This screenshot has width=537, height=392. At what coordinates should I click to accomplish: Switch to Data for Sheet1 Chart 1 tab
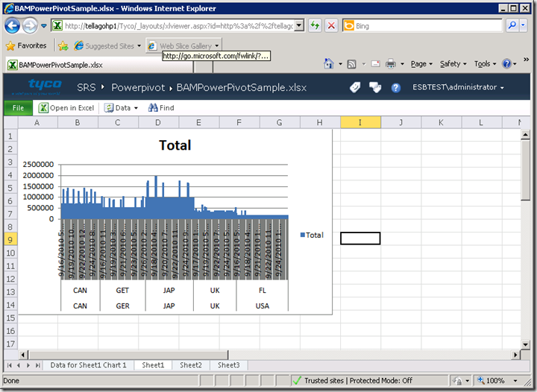88,365
